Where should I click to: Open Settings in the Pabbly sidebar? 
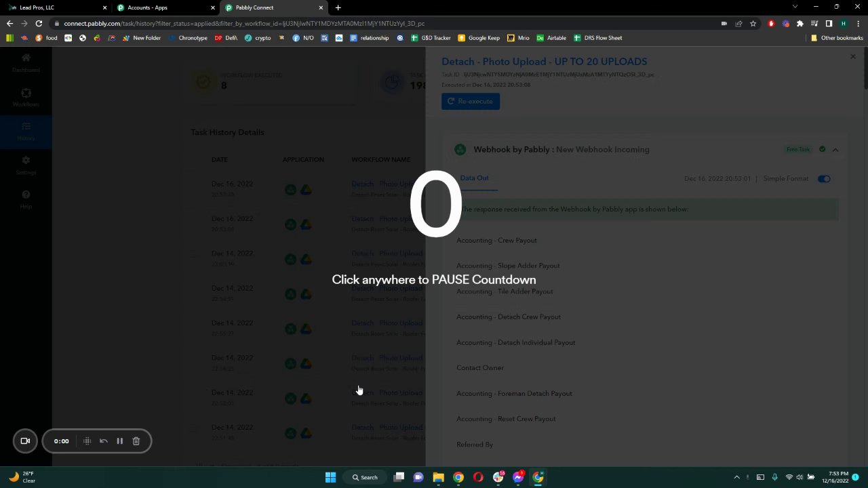click(26, 165)
